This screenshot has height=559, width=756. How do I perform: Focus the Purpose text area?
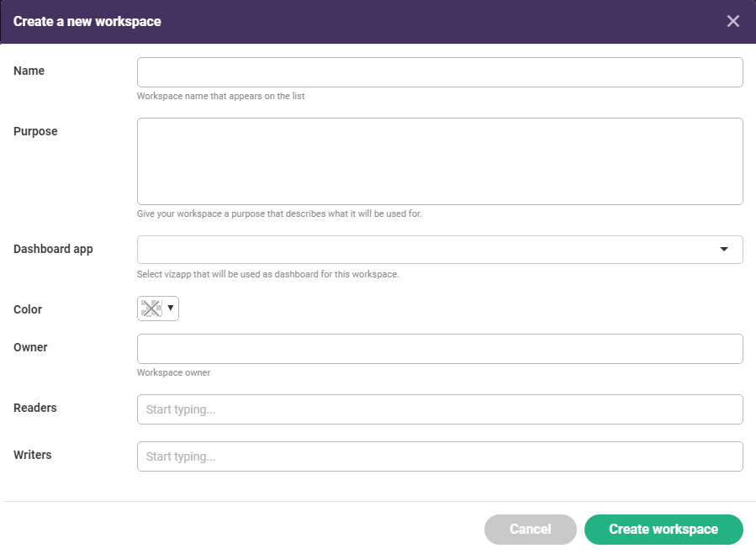click(440, 161)
